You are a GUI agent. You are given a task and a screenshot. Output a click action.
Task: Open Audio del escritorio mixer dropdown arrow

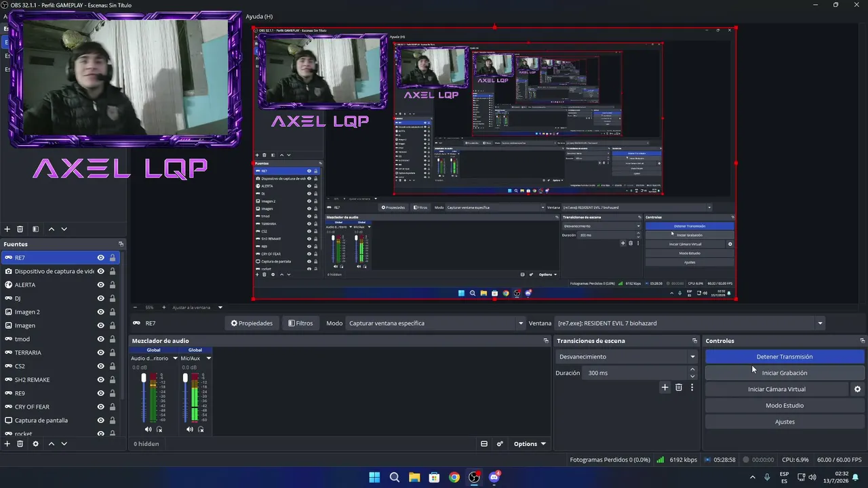175,358
